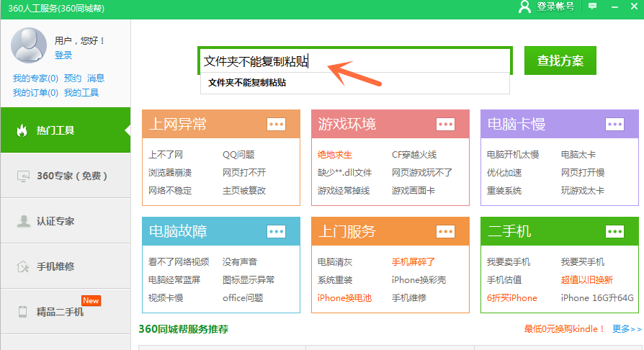Screen dimensions: 644x350
Task: Select 网页打不开 item
Action: pos(244,173)
